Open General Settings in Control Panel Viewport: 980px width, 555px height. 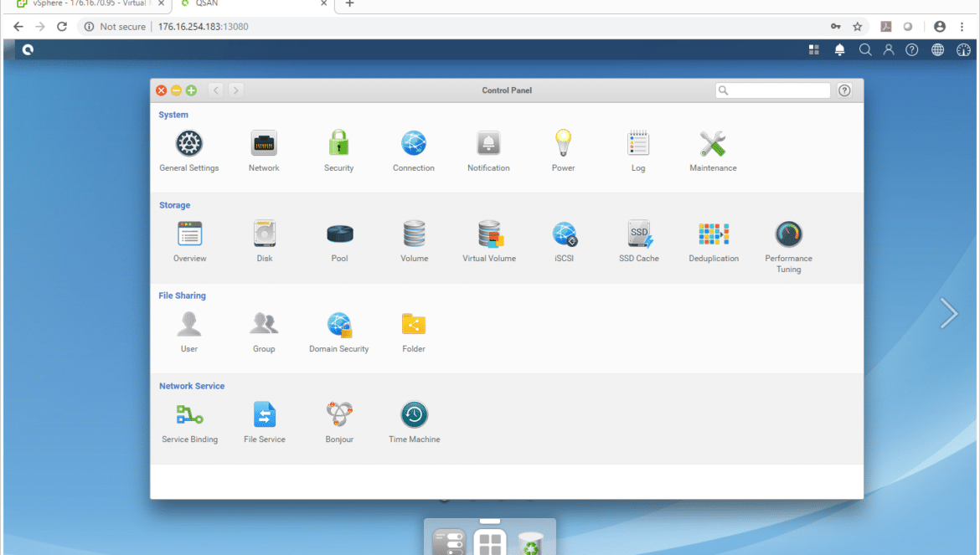click(x=188, y=144)
